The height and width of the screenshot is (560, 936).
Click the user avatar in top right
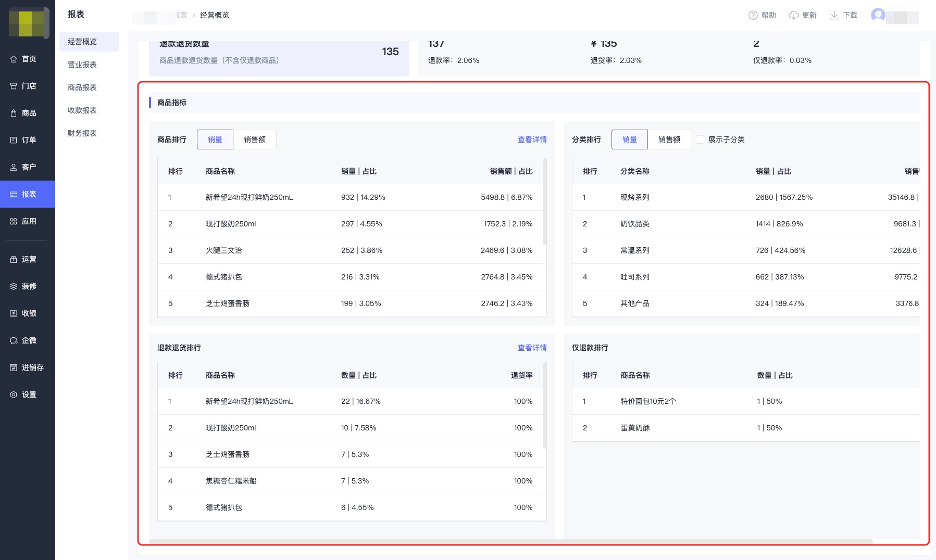(878, 15)
